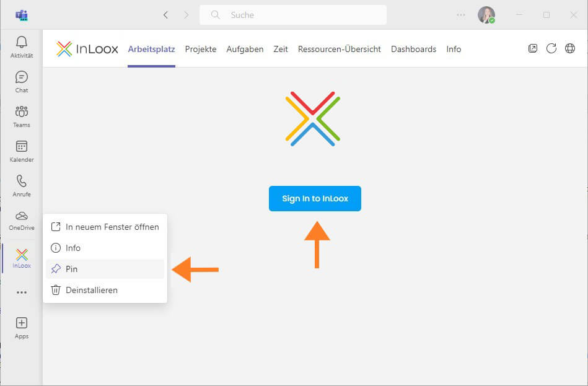Pop out InLoox using the open-in-window icon
This screenshot has height=386, width=588.
(x=533, y=48)
